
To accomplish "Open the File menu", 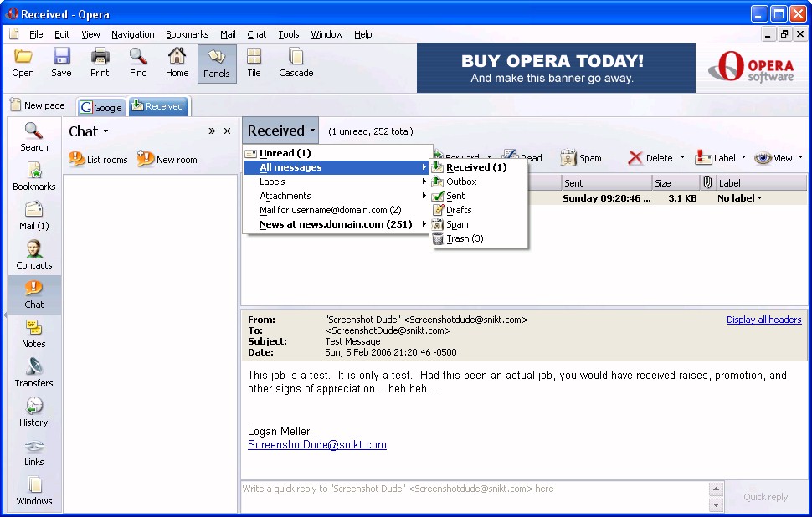I will [x=36, y=34].
